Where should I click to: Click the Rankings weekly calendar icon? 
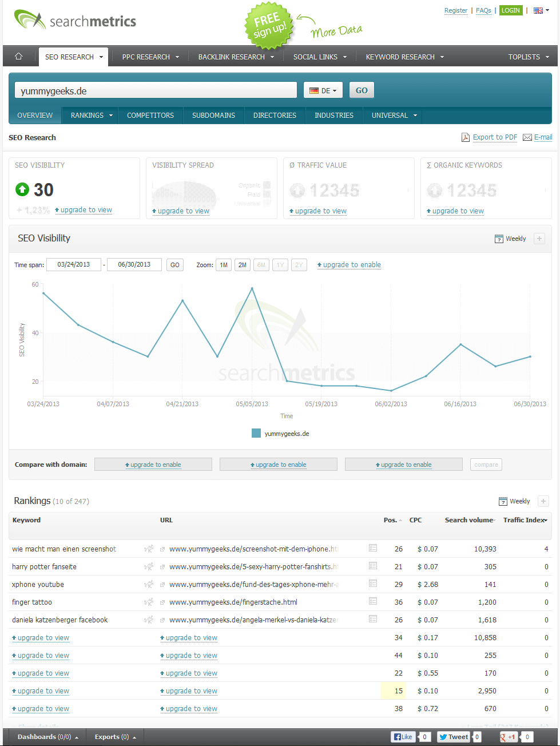pos(503,502)
